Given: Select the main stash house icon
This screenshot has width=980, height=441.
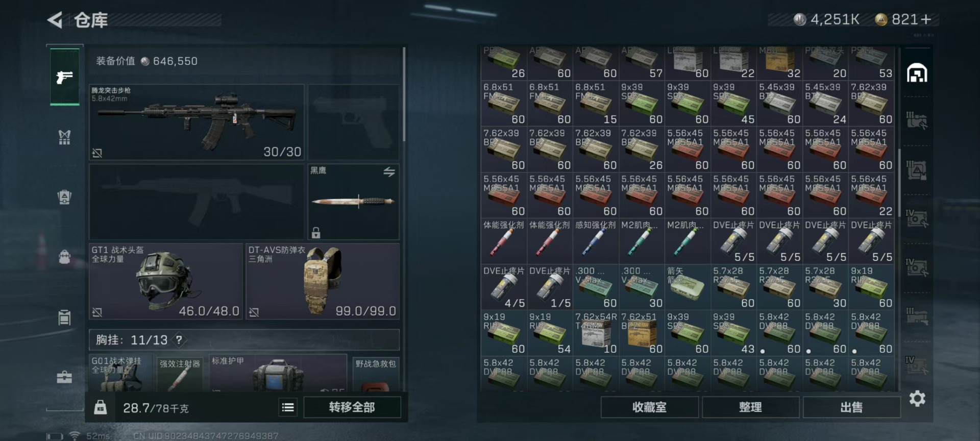Looking at the screenshot, I should point(917,73).
